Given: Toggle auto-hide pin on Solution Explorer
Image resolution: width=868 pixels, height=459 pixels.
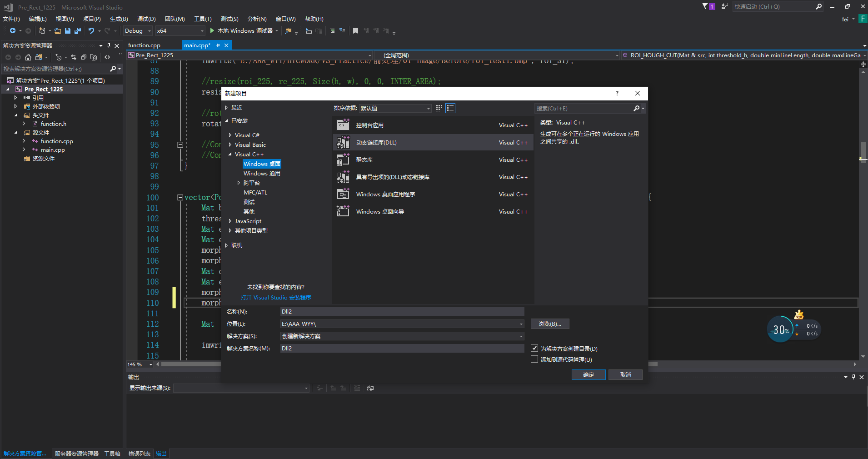Looking at the screenshot, I should (108, 45).
